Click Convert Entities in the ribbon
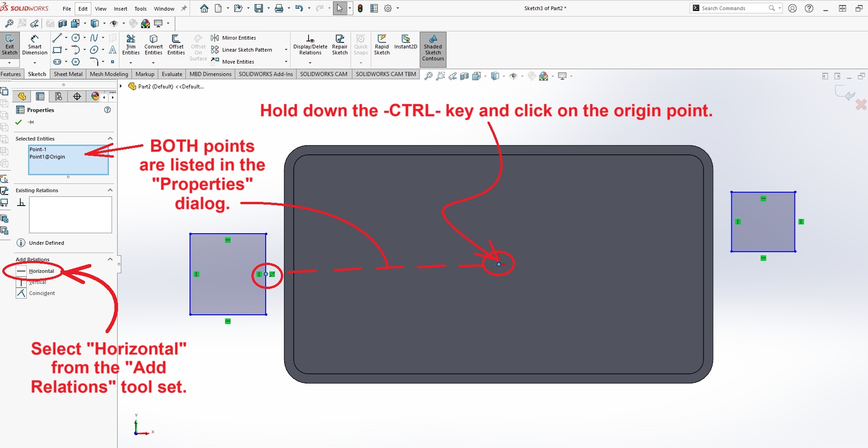Image resolution: width=868 pixels, height=448 pixels. [x=154, y=45]
